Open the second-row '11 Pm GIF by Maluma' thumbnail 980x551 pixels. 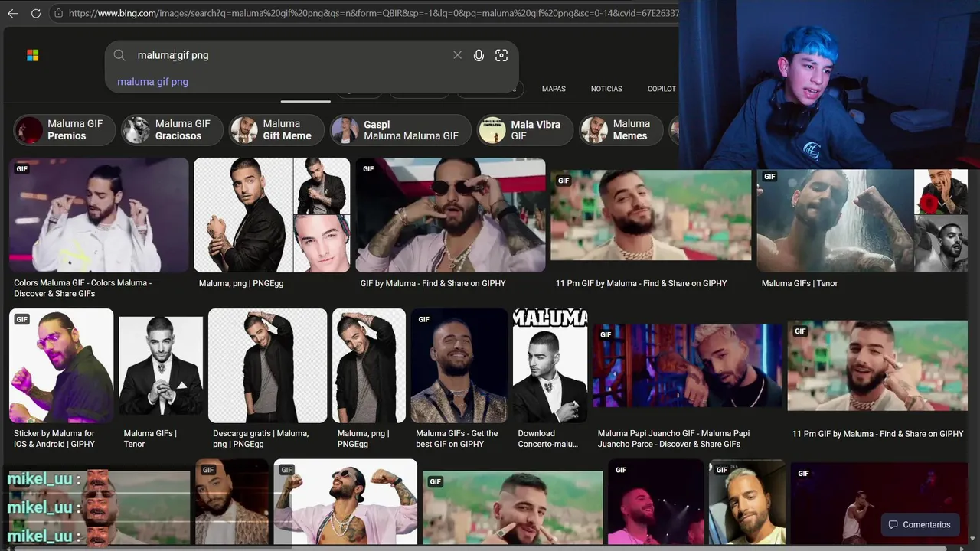click(877, 366)
